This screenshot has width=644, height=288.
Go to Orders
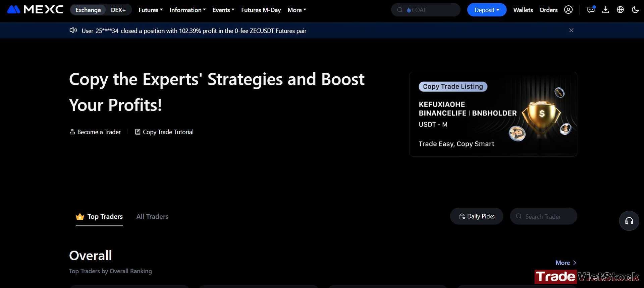pos(548,10)
